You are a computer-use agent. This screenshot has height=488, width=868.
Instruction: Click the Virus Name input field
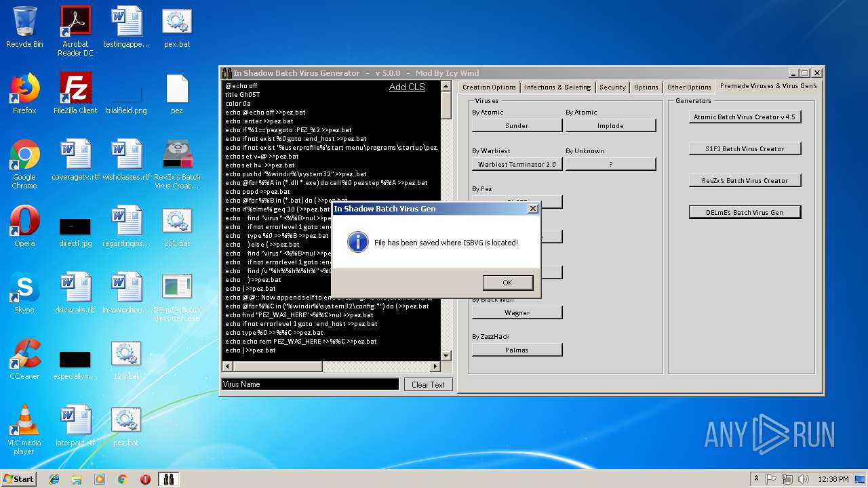pos(310,384)
